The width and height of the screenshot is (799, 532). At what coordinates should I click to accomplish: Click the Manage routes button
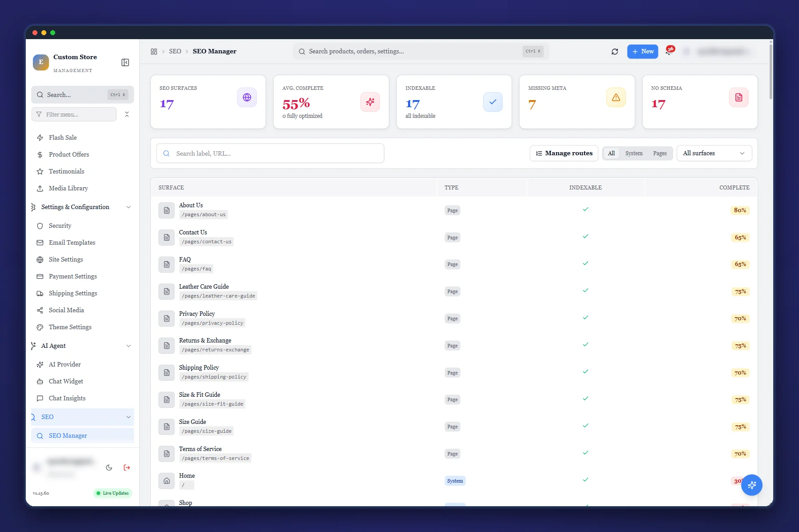click(x=564, y=153)
